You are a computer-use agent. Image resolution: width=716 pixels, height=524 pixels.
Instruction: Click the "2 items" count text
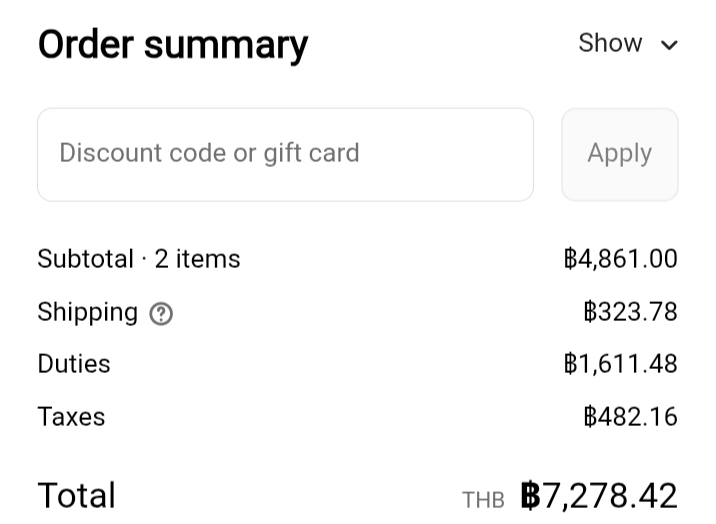(x=197, y=259)
